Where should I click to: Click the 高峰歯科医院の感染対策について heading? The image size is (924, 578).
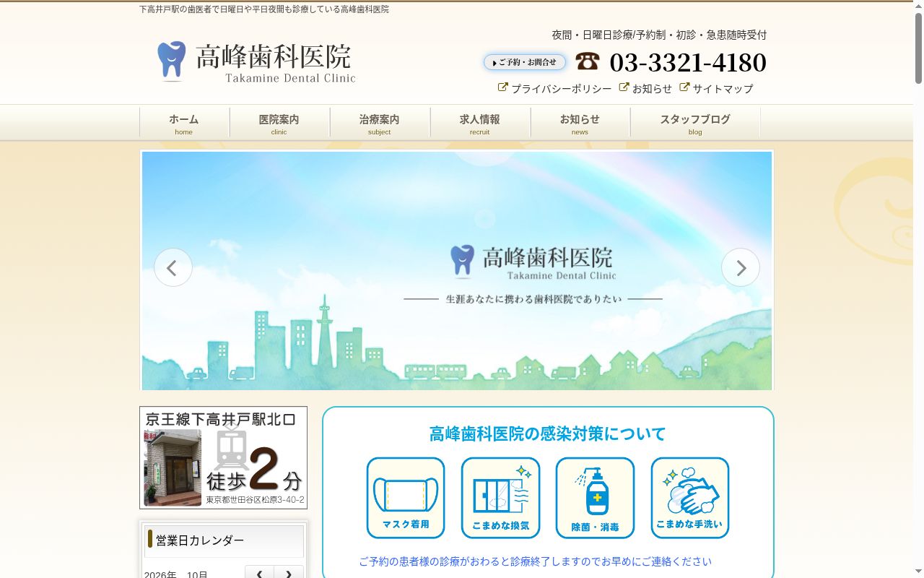point(548,433)
